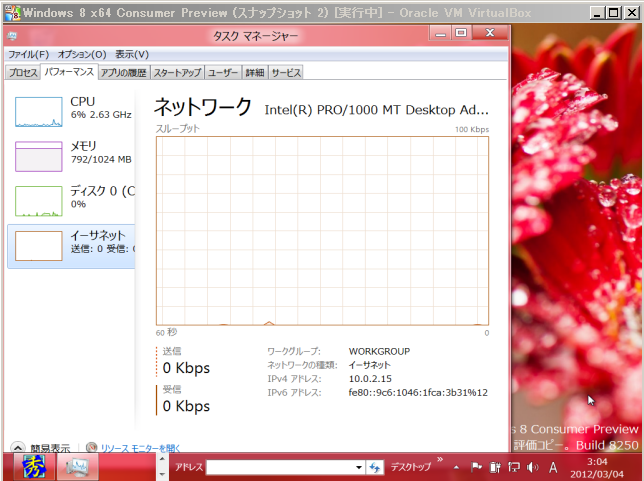644x481 pixels.
Task: Select the CPU performance graph item
Action: coord(70,109)
